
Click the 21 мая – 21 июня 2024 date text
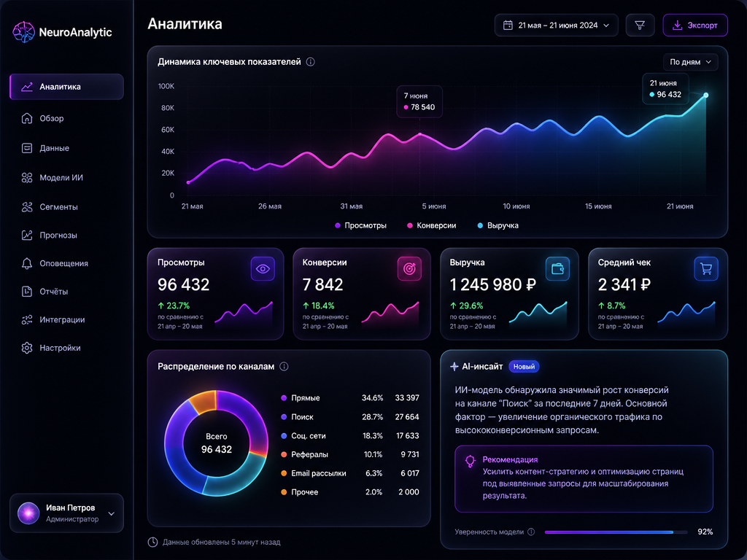558,26
